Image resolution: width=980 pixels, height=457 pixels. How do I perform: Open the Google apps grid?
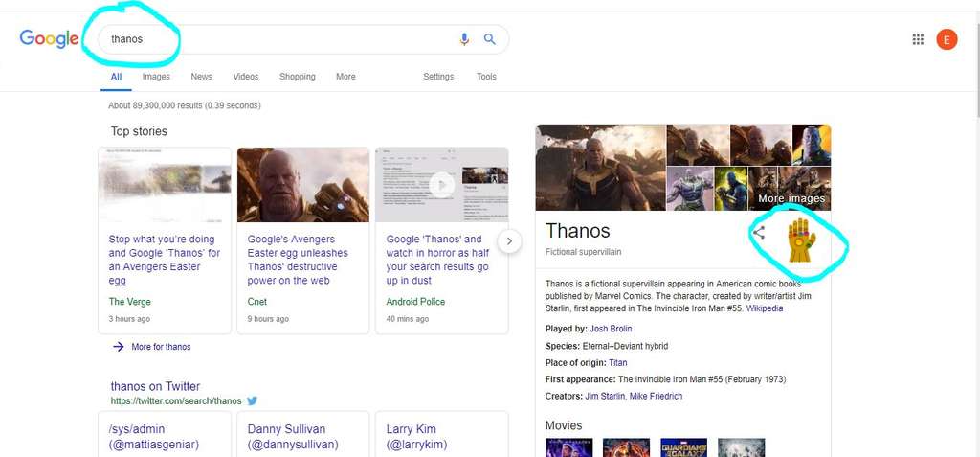[x=918, y=39]
